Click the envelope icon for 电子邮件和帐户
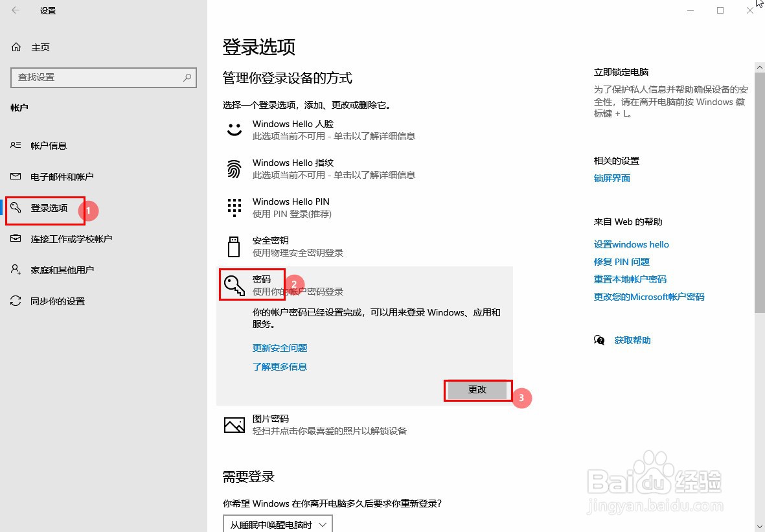This screenshot has height=532, width=765. [16, 176]
